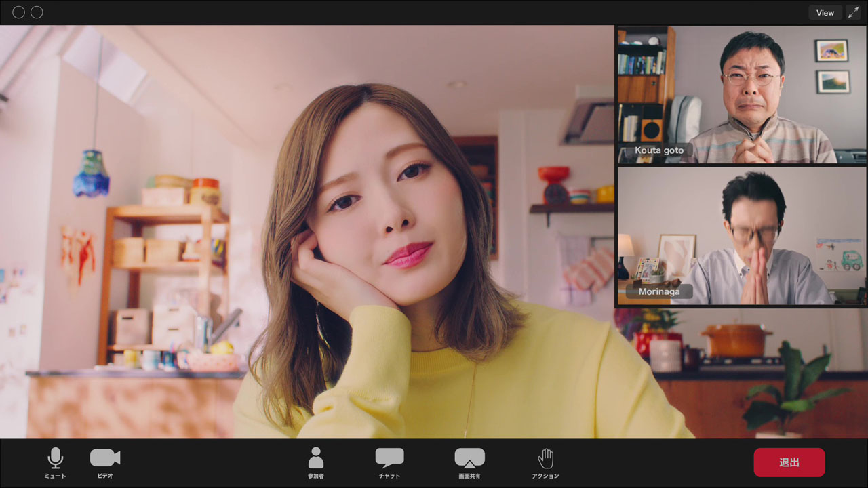
Task: Click the Kouta goto name label
Action: (659, 150)
